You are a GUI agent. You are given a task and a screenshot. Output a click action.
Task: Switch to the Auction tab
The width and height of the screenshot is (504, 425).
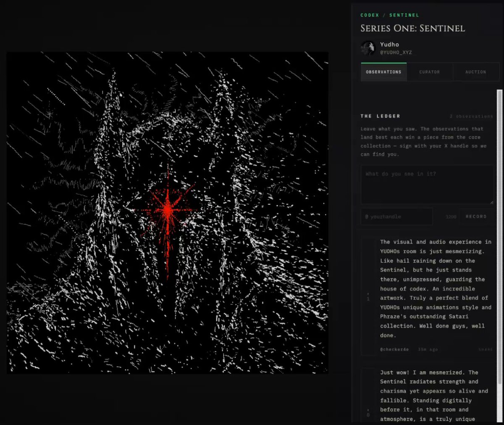tap(476, 72)
